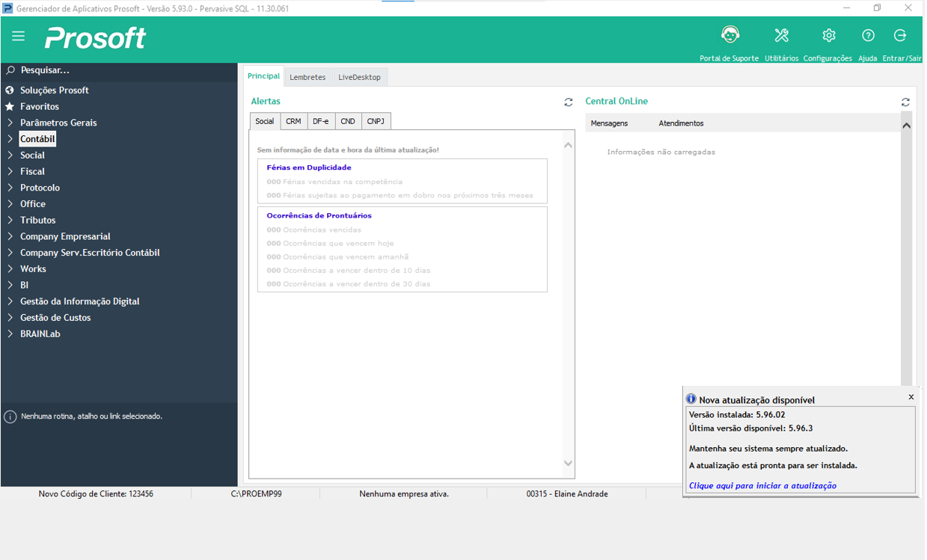Open the Mensagens tab
Viewport: 927px width, 560px height.
click(x=609, y=123)
